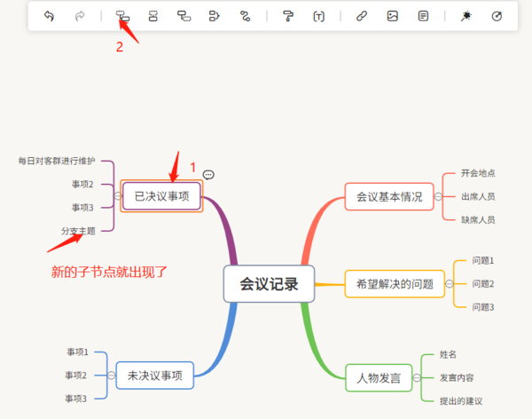Collapse the 已决议事项 branch
This screenshot has height=419, width=532.
click(118, 195)
